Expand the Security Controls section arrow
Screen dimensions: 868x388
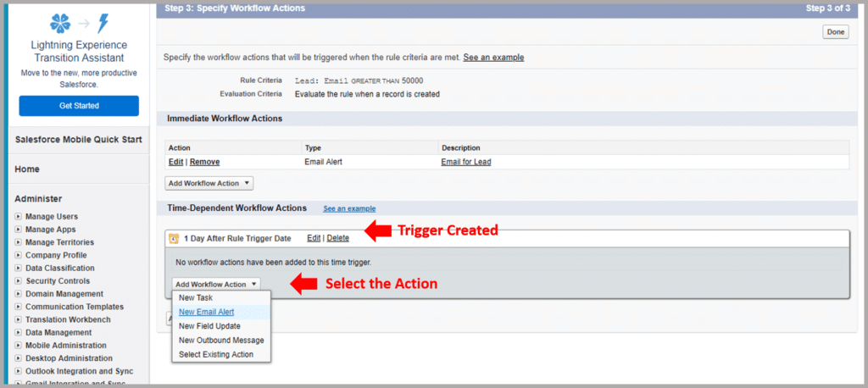19,281
